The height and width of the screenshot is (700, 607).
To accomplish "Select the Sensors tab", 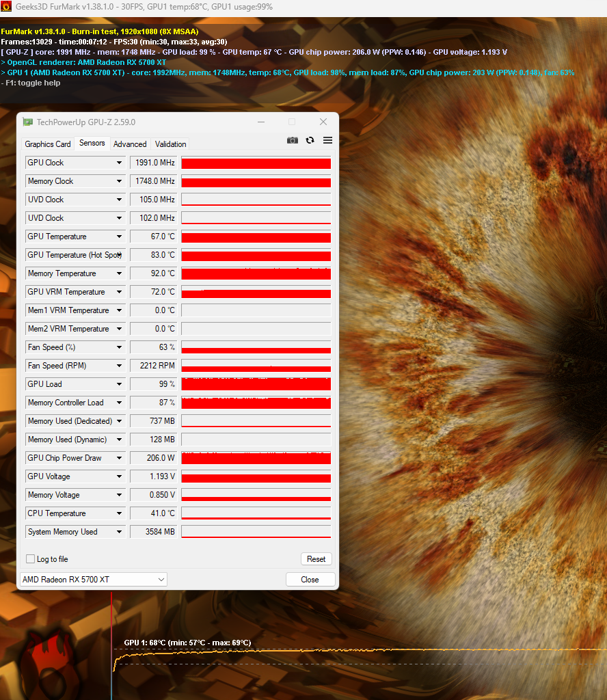I will point(92,143).
